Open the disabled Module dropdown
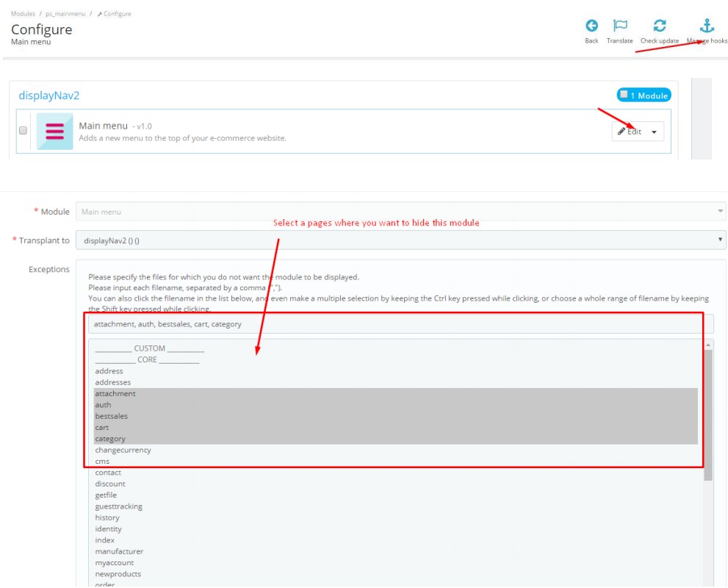 pyautogui.click(x=400, y=212)
